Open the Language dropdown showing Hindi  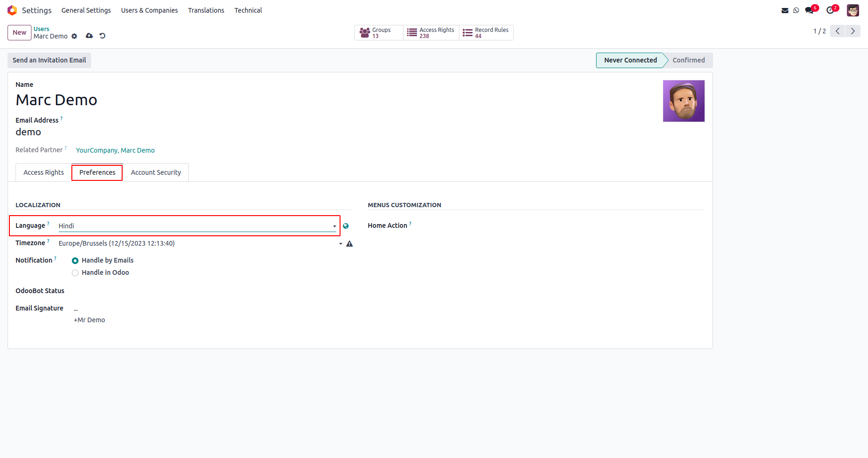197,226
